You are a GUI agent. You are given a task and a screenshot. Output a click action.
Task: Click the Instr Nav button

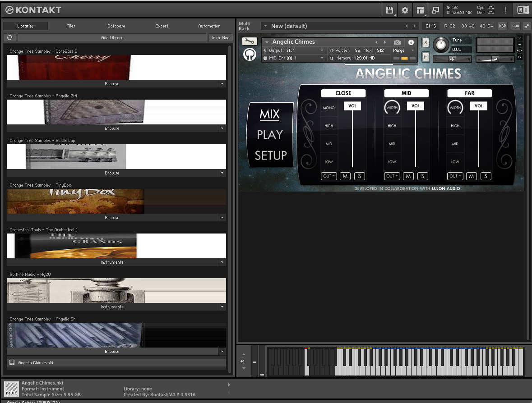point(221,37)
